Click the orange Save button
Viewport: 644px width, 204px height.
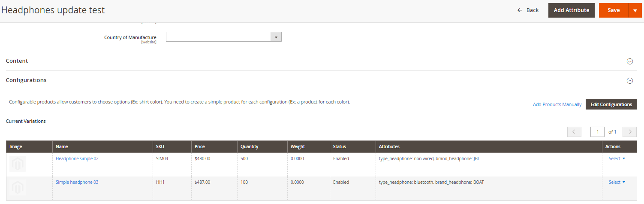coord(613,10)
